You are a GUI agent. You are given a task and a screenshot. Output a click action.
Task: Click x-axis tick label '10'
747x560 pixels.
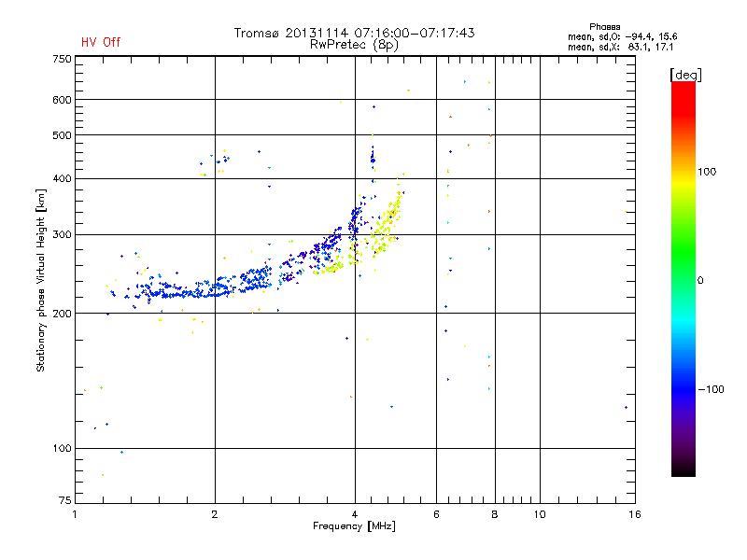(x=540, y=514)
